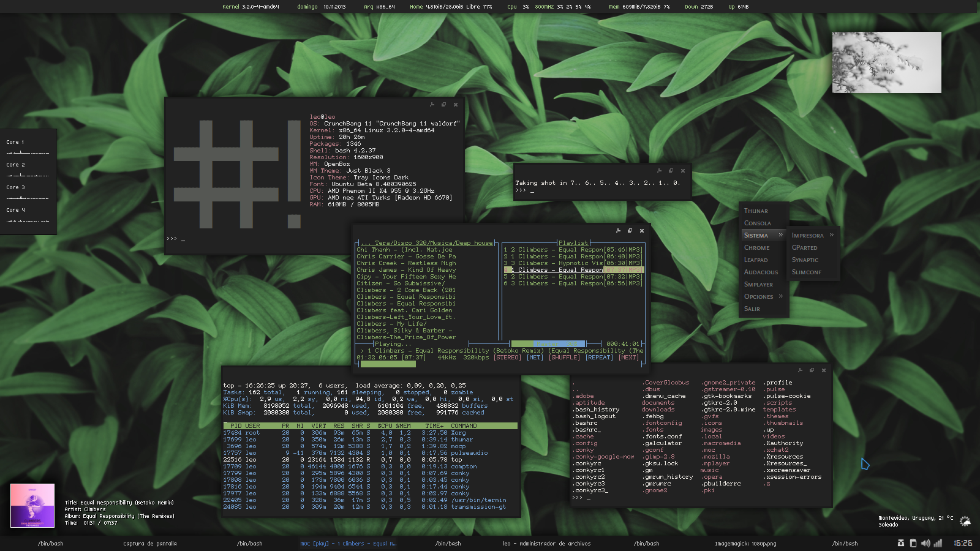980x551 pixels.
Task: Click the transmission-gt process row in top
Action: pyautogui.click(x=370, y=507)
